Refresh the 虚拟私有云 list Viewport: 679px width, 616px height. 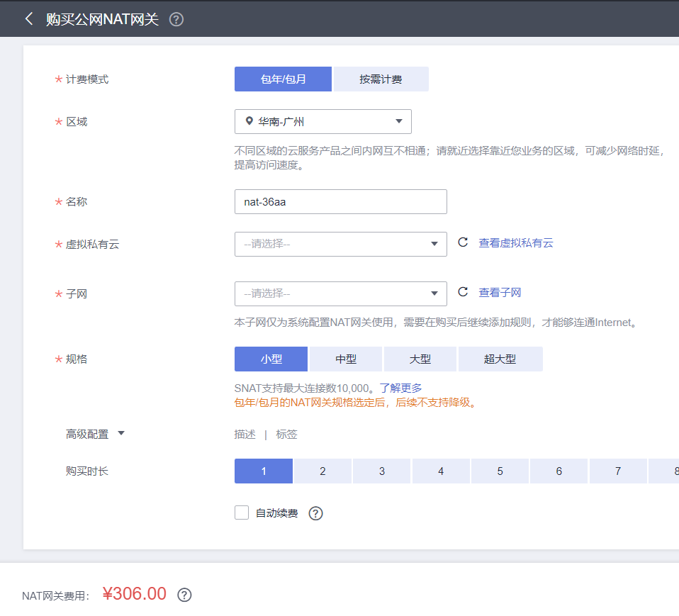463,242
